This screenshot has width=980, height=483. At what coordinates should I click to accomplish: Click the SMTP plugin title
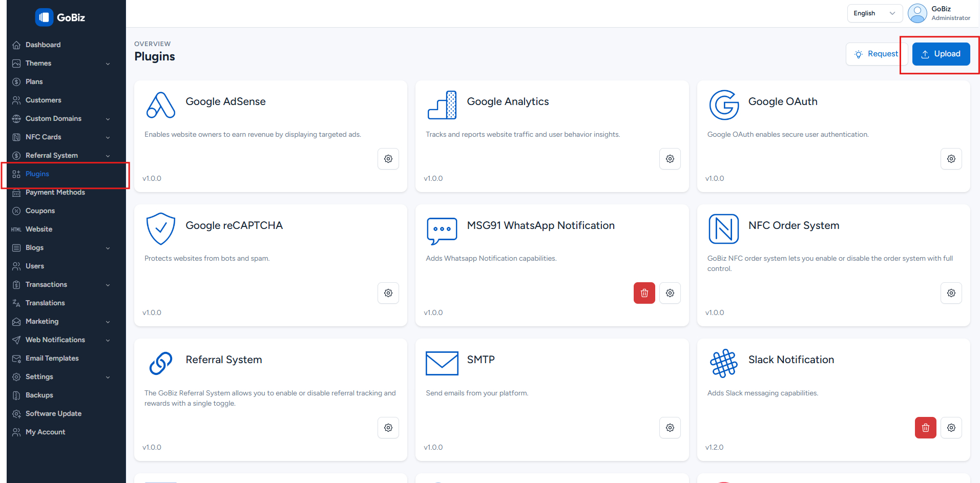click(481, 360)
